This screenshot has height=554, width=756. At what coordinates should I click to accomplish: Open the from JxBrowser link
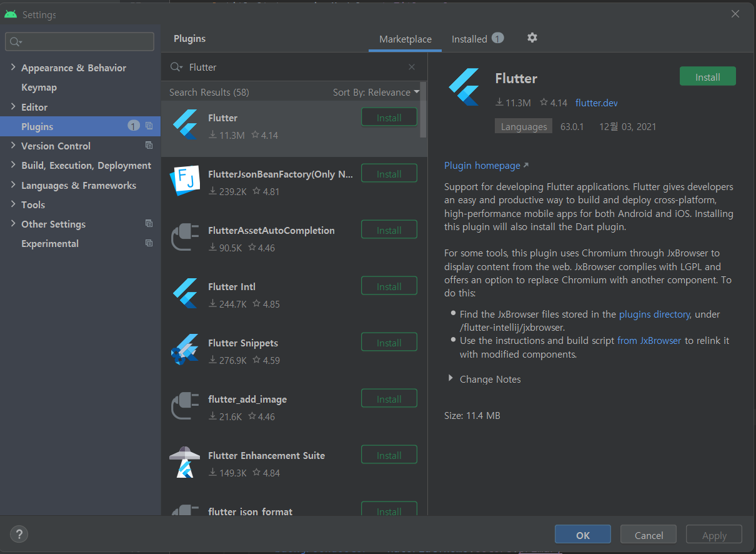(649, 340)
